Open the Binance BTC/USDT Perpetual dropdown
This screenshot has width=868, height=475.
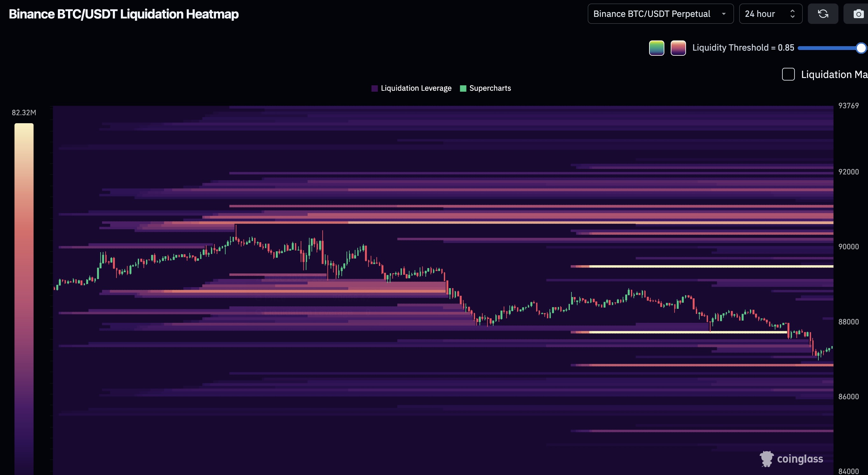pos(651,14)
